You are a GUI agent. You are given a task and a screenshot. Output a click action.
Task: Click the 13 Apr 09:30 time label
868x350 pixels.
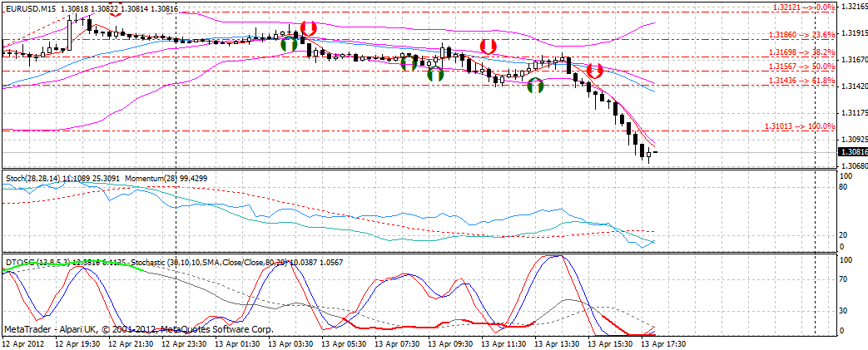click(x=449, y=343)
